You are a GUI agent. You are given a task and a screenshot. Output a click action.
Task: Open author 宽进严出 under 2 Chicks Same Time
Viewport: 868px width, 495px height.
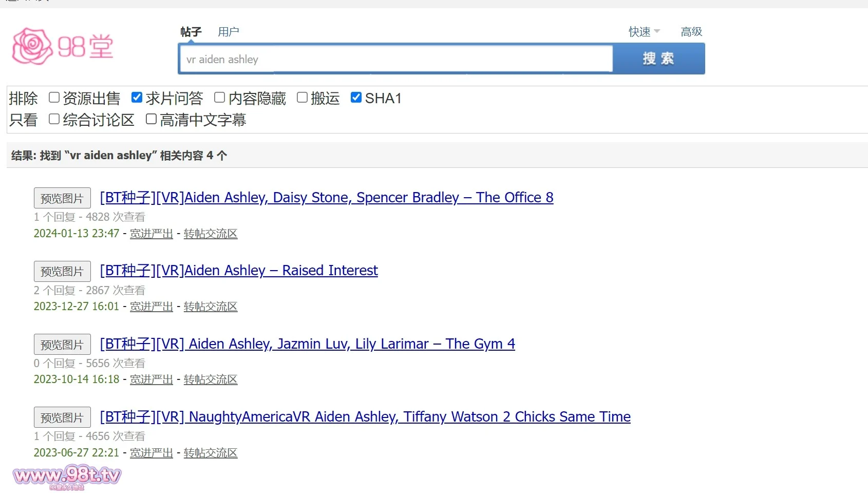click(151, 453)
